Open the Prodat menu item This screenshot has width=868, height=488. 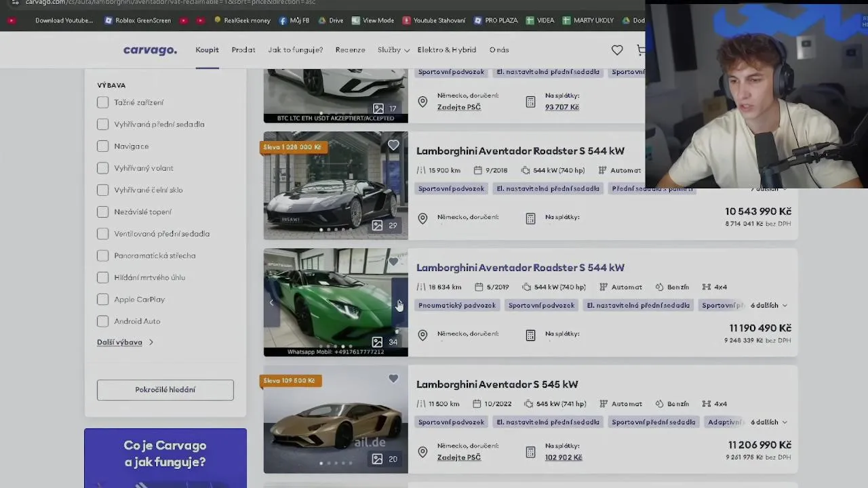coord(243,50)
